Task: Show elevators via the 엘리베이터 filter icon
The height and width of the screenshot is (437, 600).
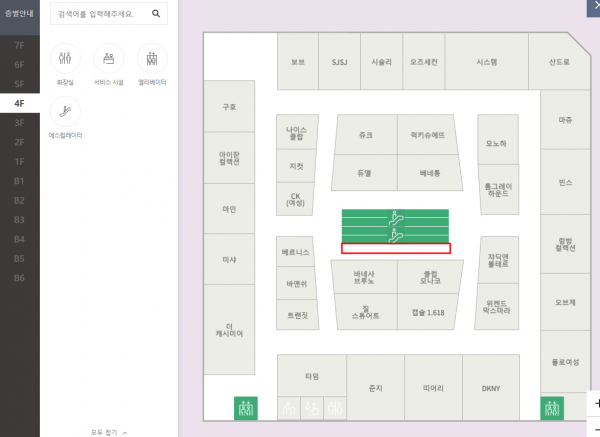Action: pos(152,58)
